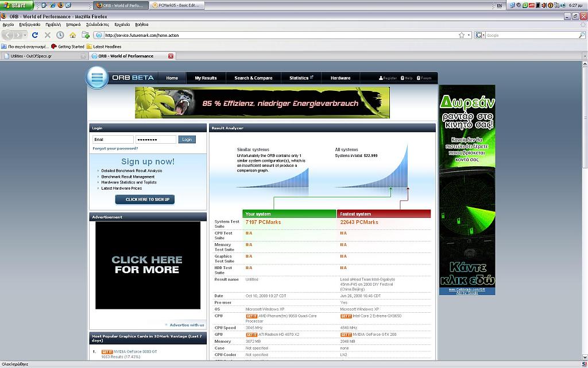Image resolution: width=588 pixels, height=368 pixels.
Task: Click the Firefox Forward arrow button
Action: [x=18, y=35]
